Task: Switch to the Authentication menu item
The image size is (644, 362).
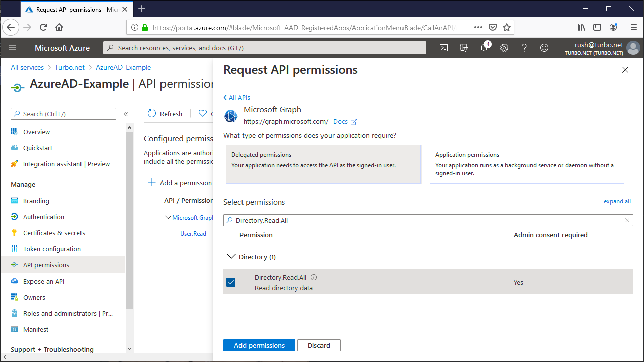Action: pyautogui.click(x=44, y=217)
